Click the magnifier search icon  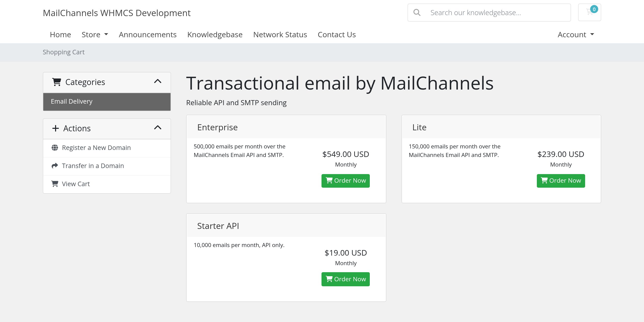[417, 13]
